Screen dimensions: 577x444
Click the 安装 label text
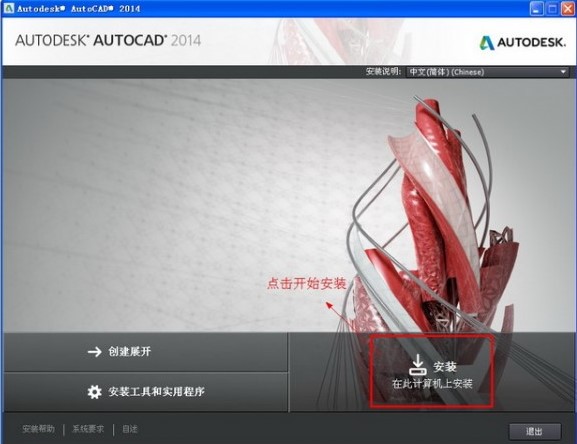coord(445,366)
